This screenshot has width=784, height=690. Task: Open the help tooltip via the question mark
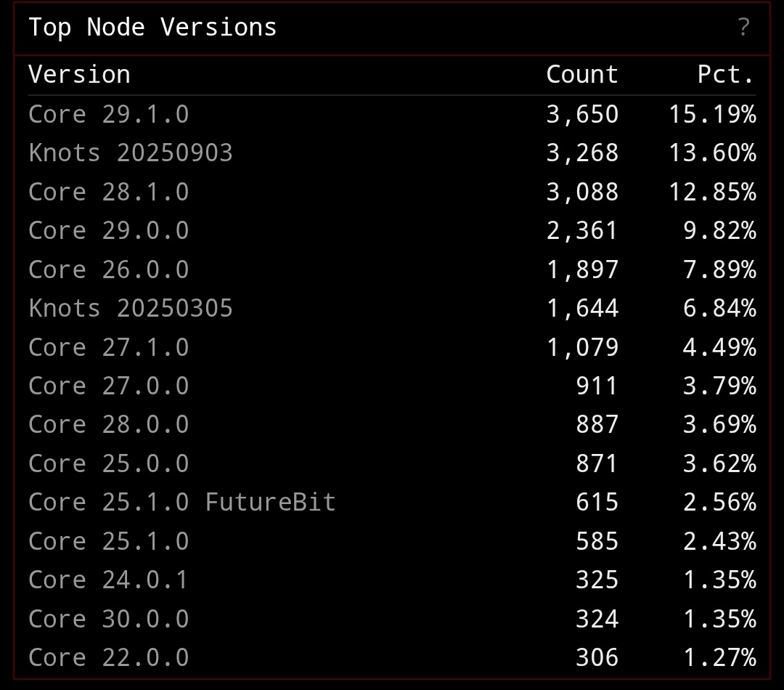(742, 28)
